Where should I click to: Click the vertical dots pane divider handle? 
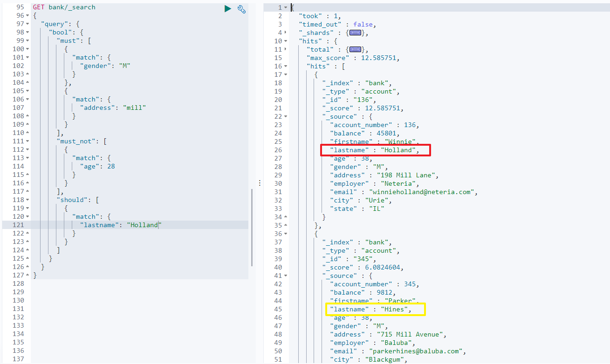(x=260, y=183)
